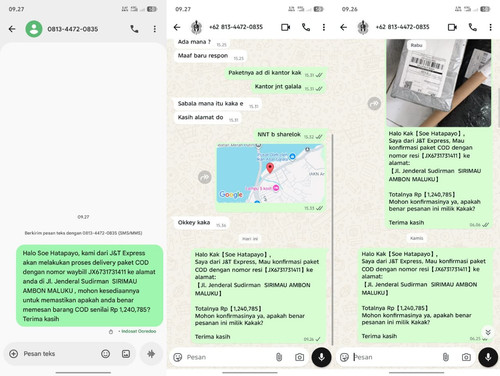Viewport: 500px width, 376px height.
Task: Tap 'Hari ini' date label in middle chat
Action: [250, 239]
